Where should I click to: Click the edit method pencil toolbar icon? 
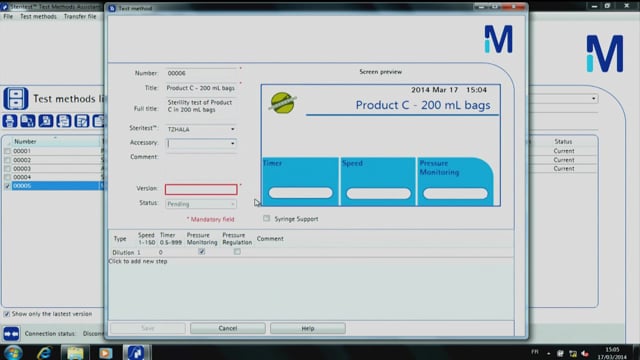click(x=82, y=121)
